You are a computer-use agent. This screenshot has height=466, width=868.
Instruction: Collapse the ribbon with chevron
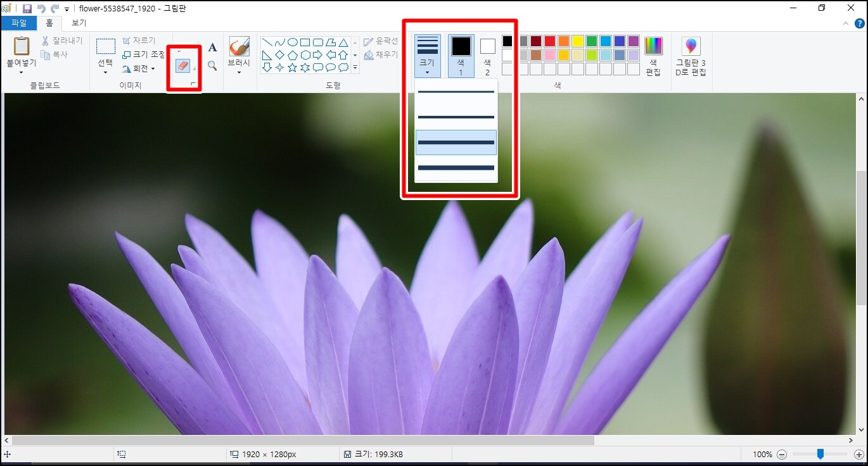pos(845,23)
